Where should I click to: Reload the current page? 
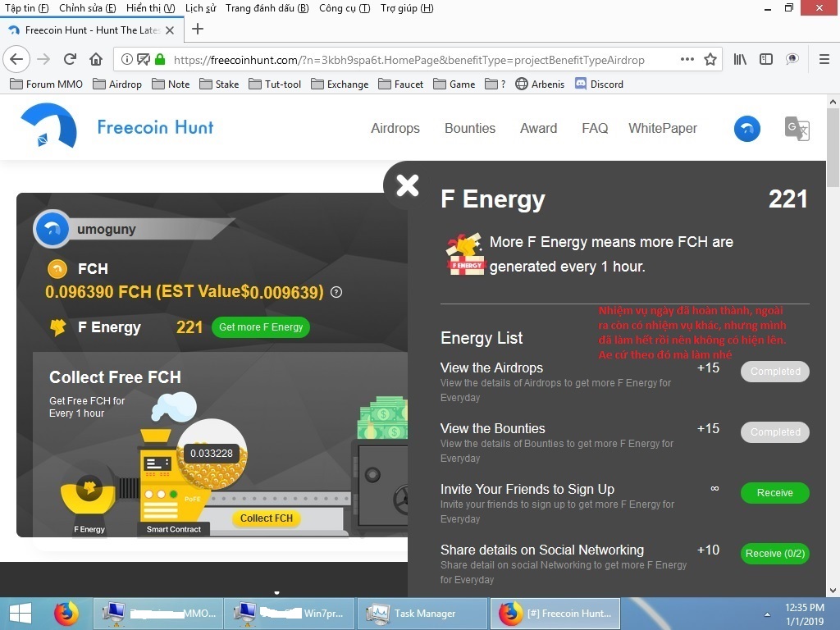tap(70, 59)
